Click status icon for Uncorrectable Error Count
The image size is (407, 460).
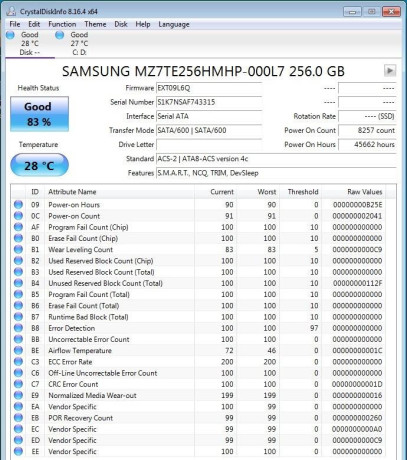(x=18, y=339)
